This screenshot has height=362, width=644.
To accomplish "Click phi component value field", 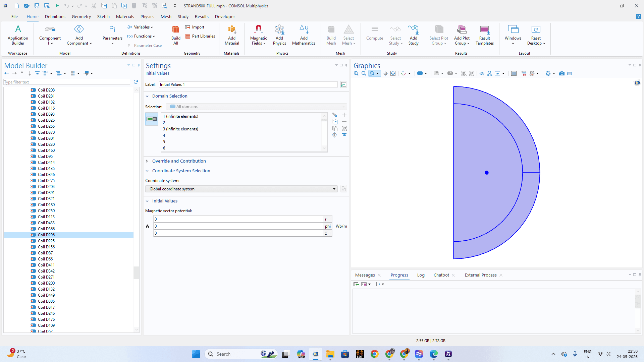I will click(x=238, y=226).
